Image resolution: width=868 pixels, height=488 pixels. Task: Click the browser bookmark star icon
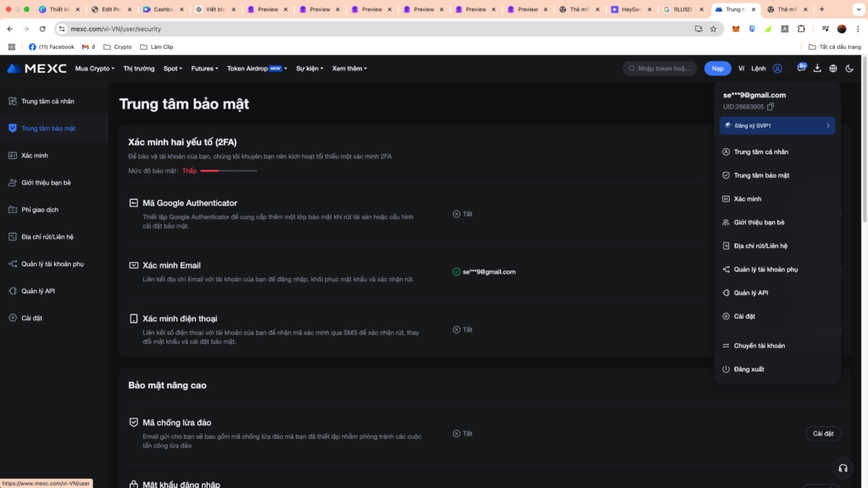[x=713, y=29]
